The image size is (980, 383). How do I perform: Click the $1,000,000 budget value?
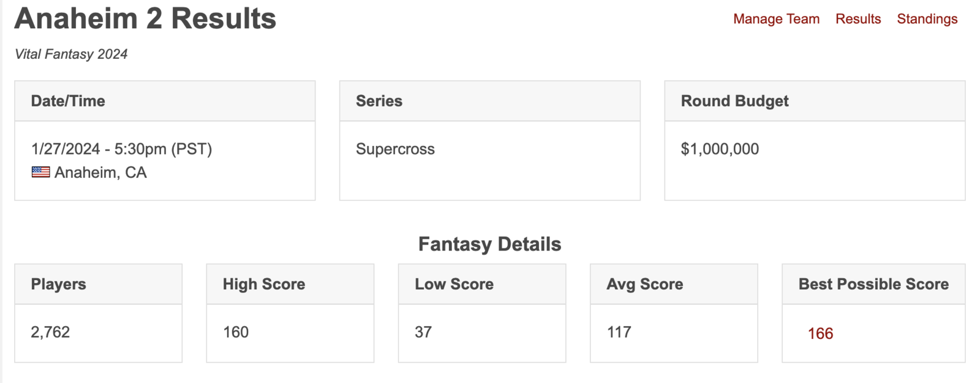tap(720, 149)
